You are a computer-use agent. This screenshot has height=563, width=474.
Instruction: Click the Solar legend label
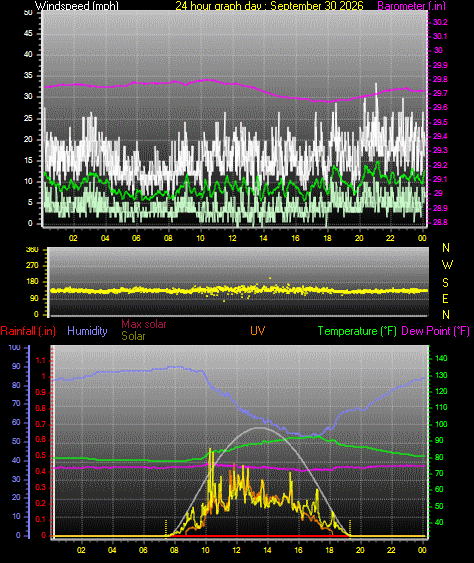(133, 336)
